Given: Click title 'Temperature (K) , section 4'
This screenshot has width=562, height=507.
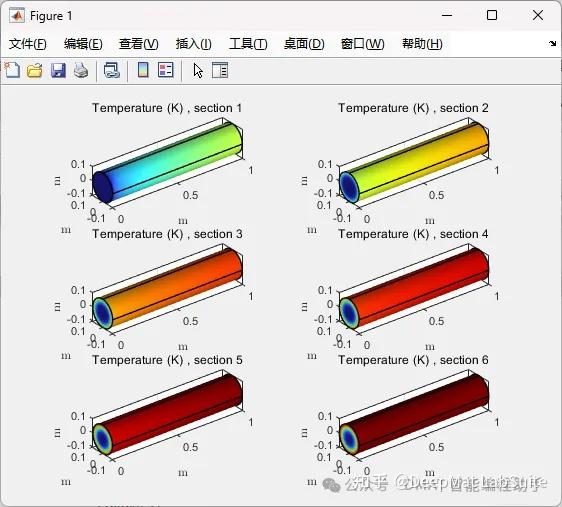Looking at the screenshot, I should [413, 234].
